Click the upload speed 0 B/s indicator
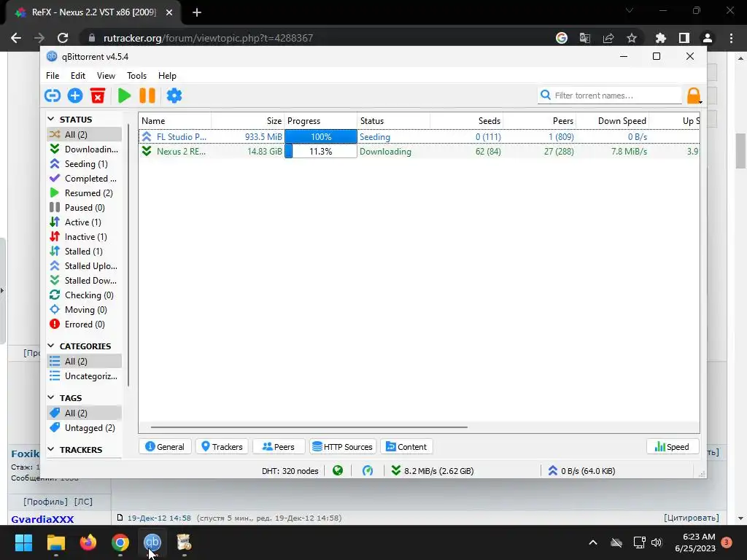The height and width of the screenshot is (560, 747). coord(581,471)
